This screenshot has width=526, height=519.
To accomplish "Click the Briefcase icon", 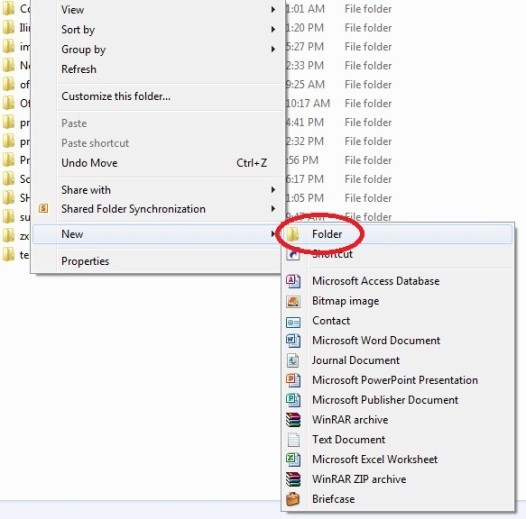I will point(293,499).
